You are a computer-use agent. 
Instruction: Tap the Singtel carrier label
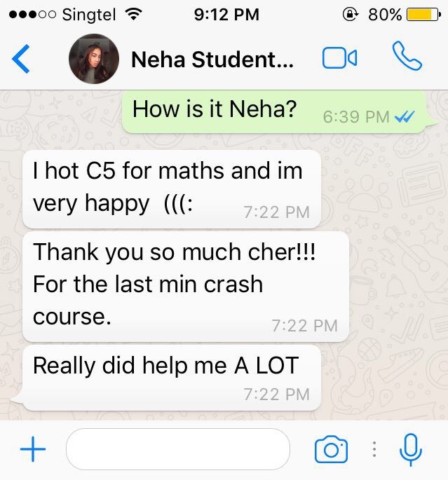click(x=89, y=15)
